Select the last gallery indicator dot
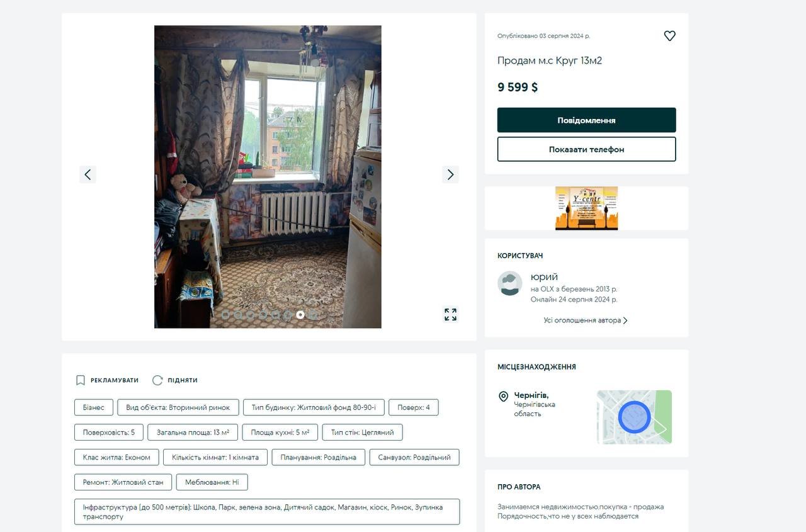Viewport: 806px width, 532px height. tap(313, 314)
